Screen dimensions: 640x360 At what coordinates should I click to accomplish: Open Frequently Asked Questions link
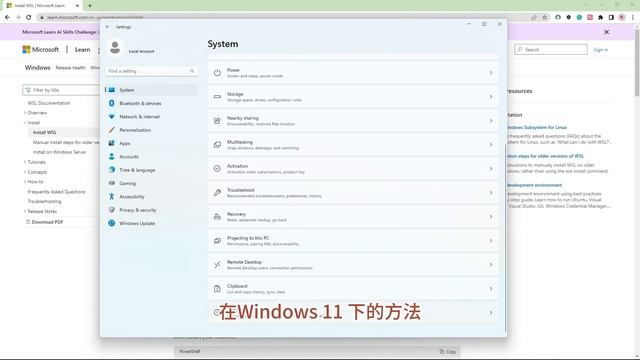[56, 191]
